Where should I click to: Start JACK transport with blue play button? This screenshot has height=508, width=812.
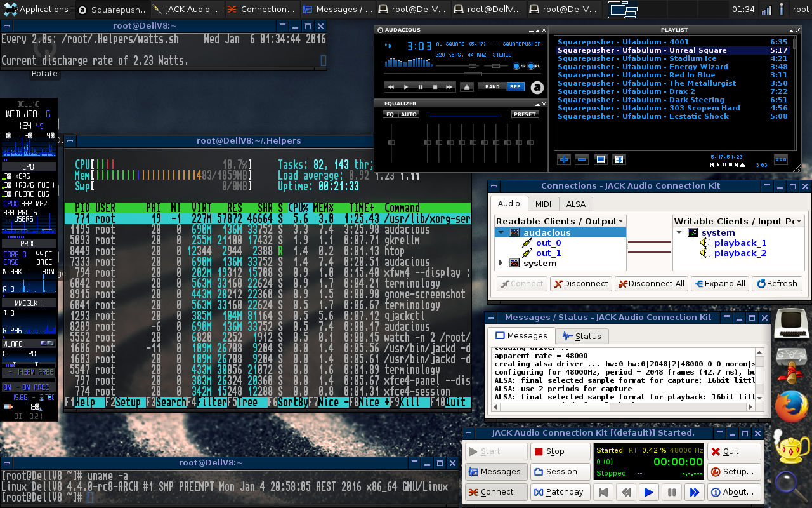point(648,492)
